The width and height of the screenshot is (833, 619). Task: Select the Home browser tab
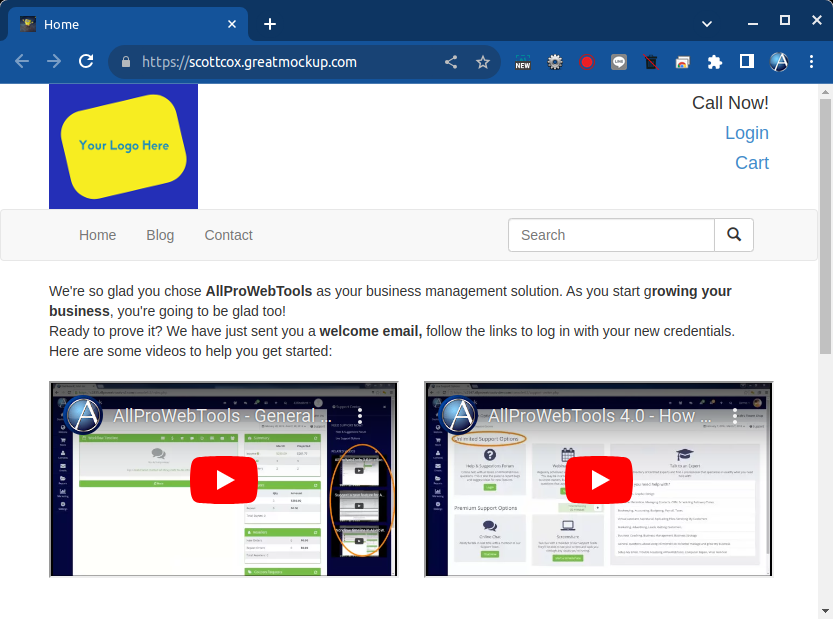[126, 24]
